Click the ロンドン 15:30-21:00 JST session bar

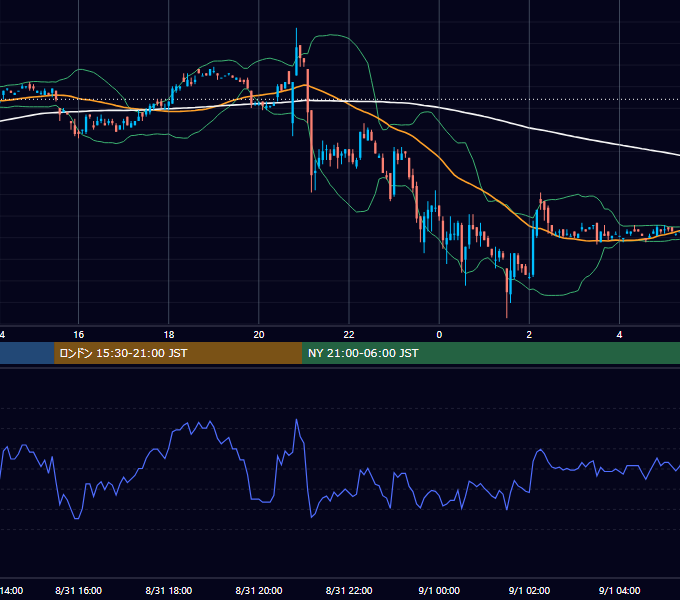click(178, 353)
